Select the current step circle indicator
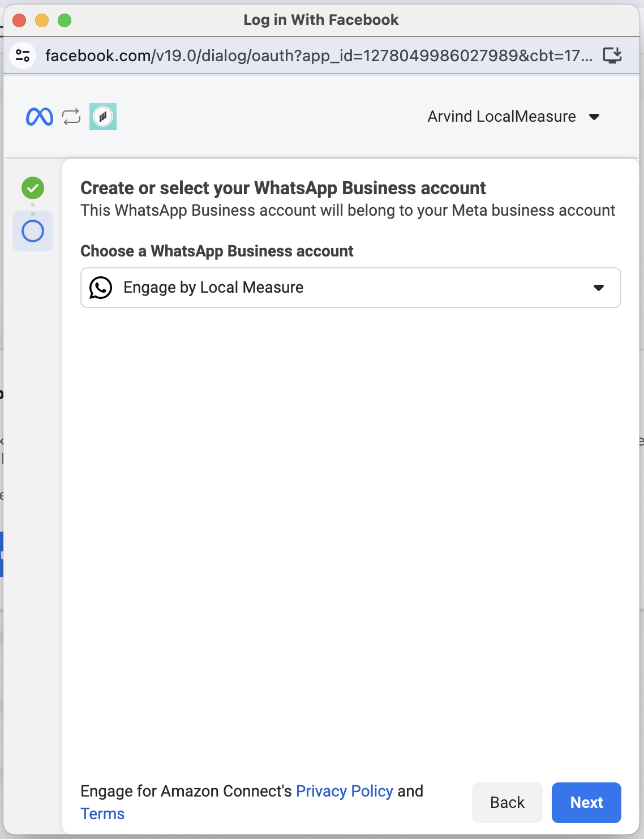Screen dimensions: 644x839 [x=33, y=231]
